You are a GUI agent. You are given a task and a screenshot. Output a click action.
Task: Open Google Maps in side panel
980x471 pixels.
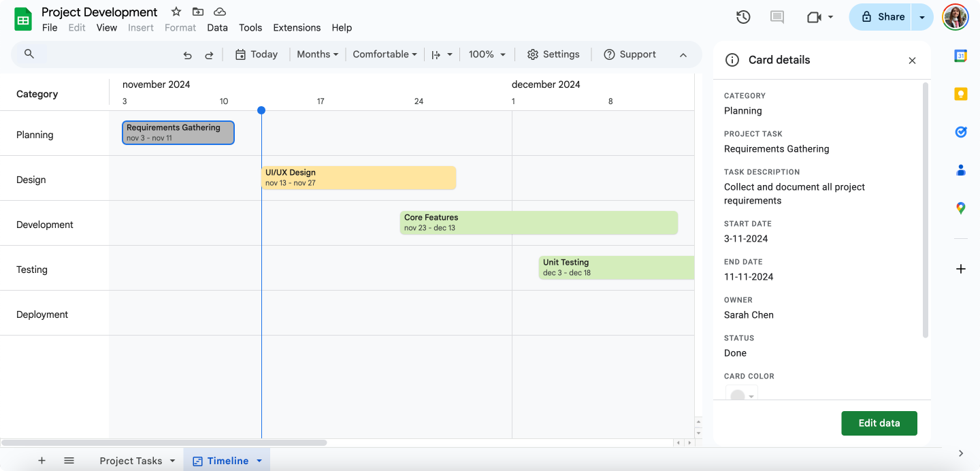click(960, 208)
